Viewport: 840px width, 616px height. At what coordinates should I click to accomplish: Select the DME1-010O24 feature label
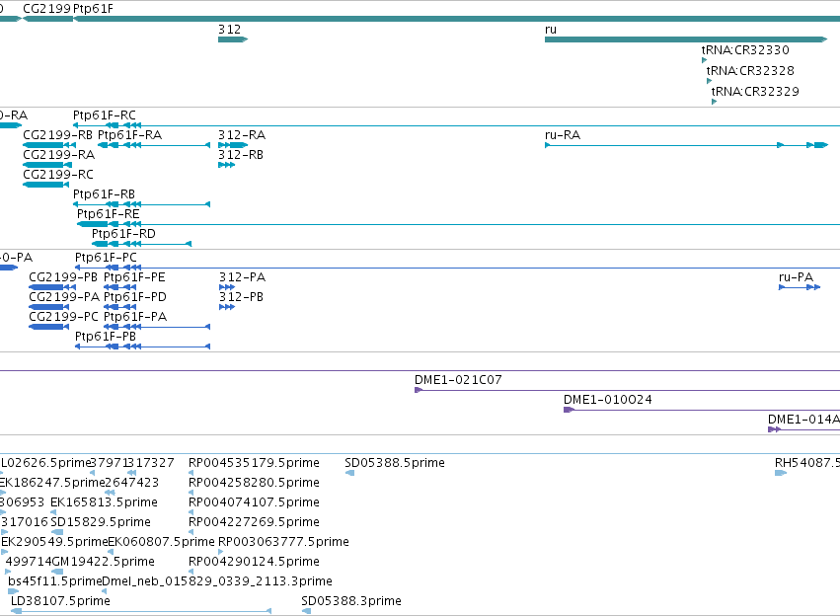tap(607, 400)
